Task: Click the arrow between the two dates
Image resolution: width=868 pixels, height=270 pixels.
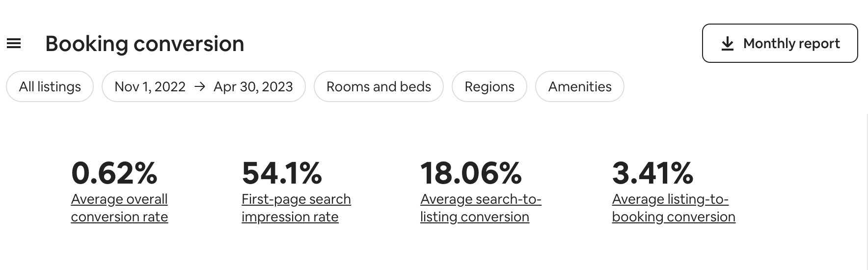Action: tap(199, 87)
